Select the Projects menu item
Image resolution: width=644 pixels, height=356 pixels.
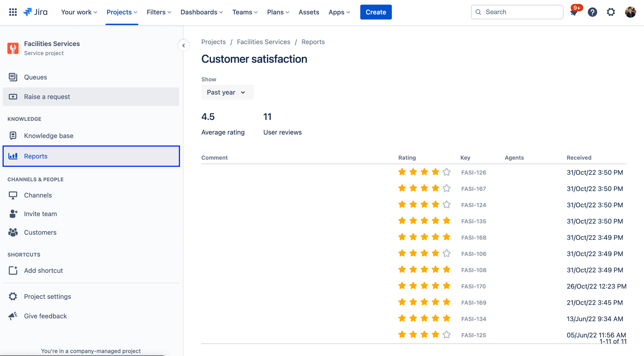[x=122, y=12]
